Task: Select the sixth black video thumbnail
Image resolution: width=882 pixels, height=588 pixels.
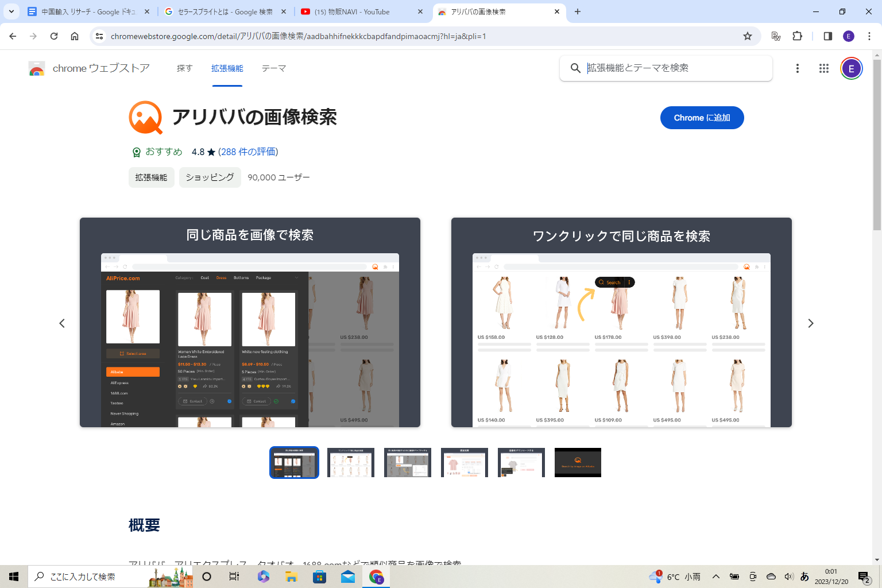Action: pos(578,462)
